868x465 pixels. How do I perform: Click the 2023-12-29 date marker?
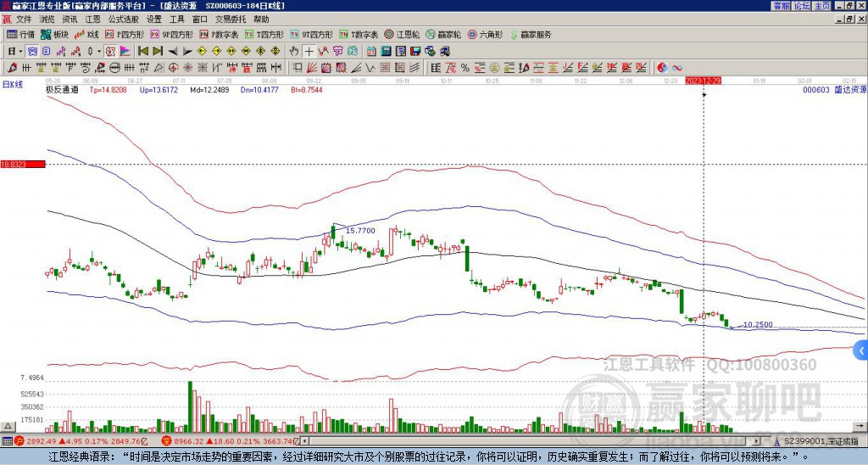pyautogui.click(x=703, y=81)
